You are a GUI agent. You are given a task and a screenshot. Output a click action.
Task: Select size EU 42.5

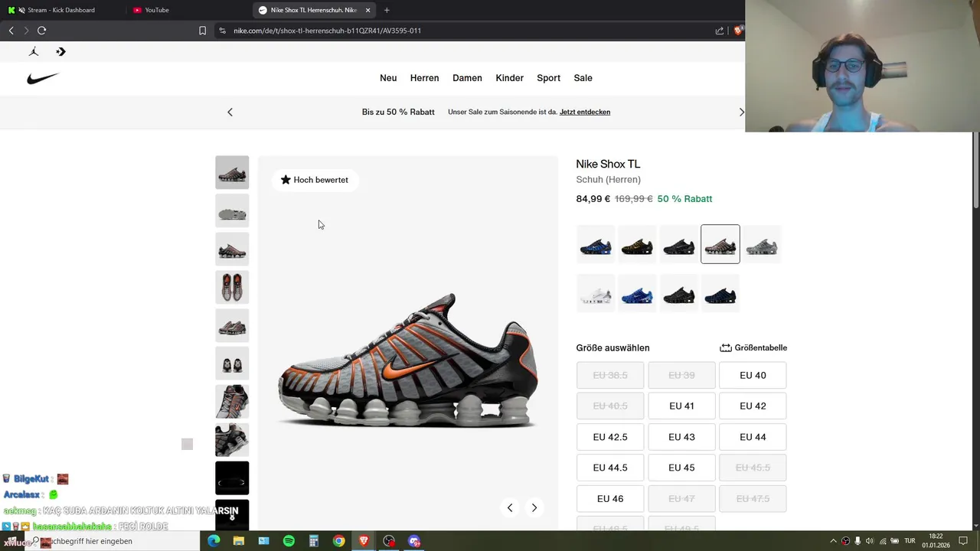coord(610,437)
